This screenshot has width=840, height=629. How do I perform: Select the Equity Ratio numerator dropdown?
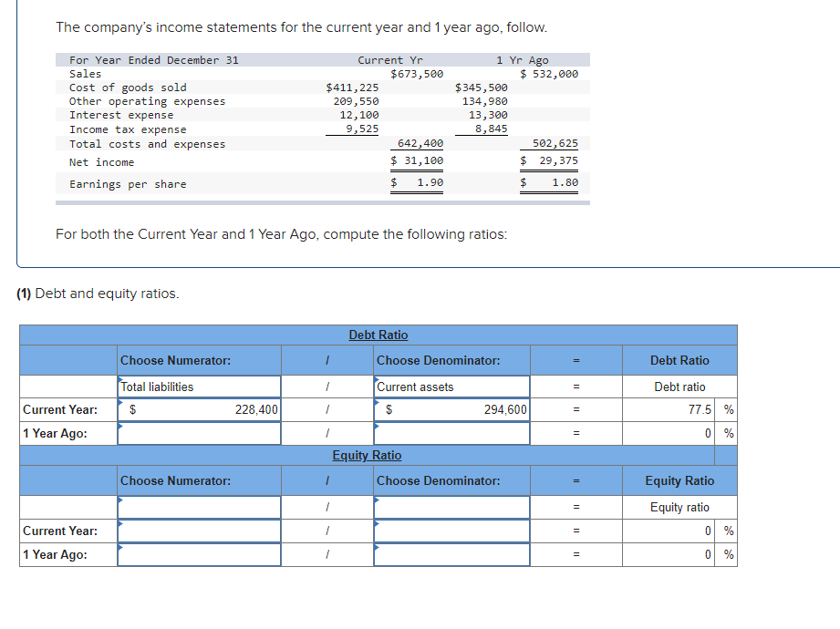200,507
